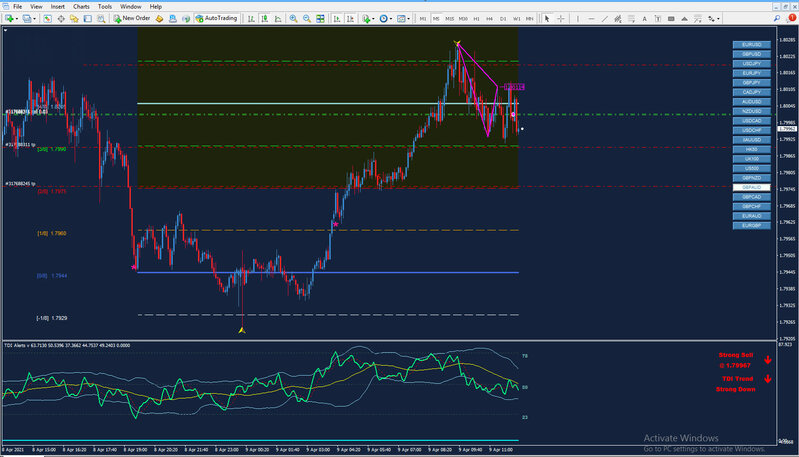Open the Periods clock dropdown
The height and width of the screenshot is (457, 799).
386,19
